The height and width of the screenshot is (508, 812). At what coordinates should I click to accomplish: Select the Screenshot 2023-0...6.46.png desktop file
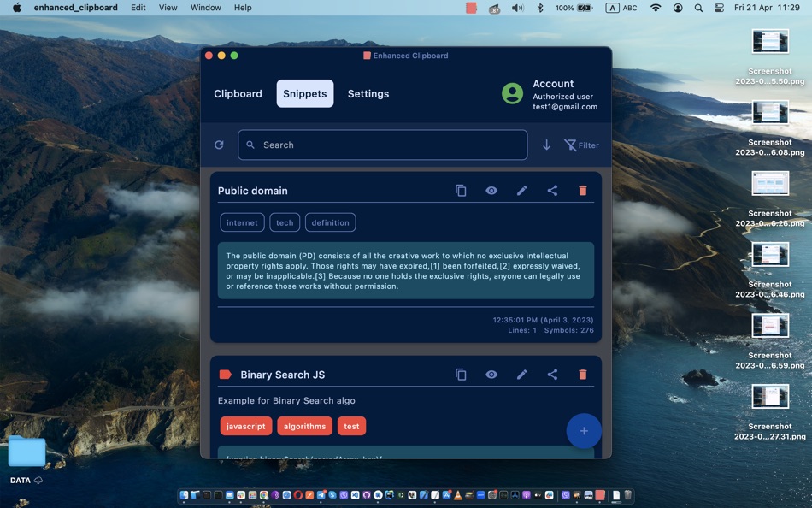tap(770, 270)
